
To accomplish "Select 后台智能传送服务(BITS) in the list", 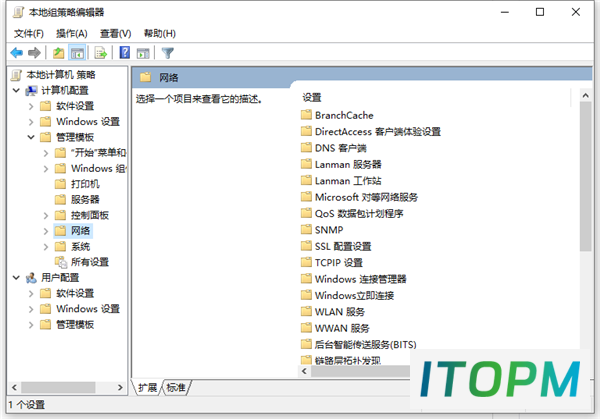I will point(365,344).
